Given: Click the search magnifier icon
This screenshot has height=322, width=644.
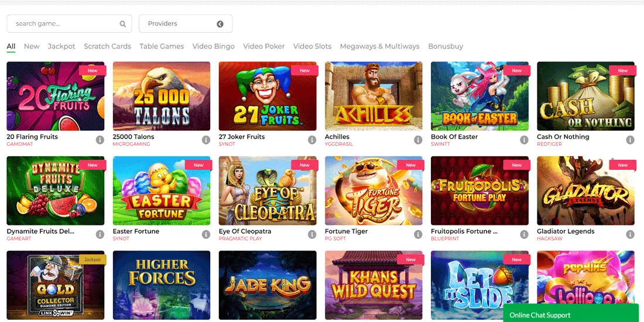Looking at the screenshot, I should (x=123, y=24).
